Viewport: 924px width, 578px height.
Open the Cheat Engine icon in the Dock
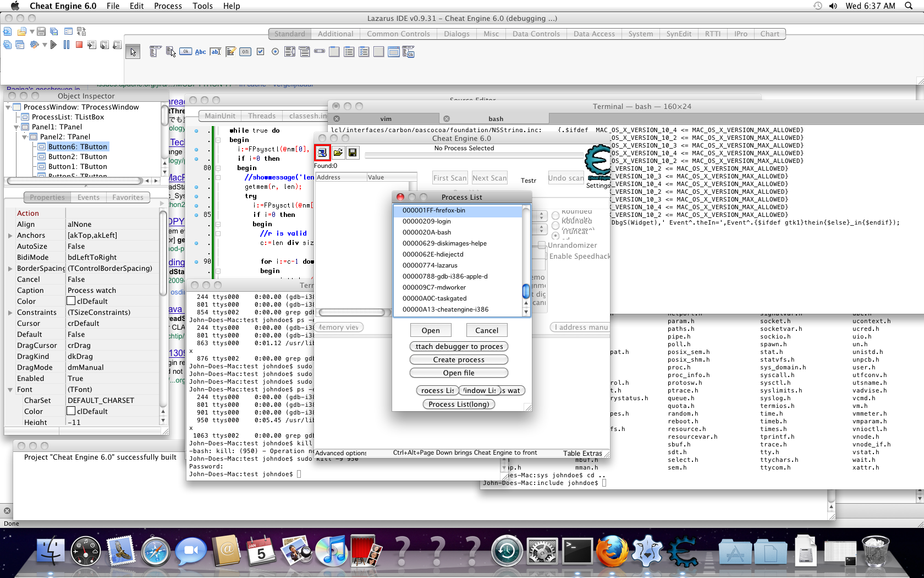(682, 552)
